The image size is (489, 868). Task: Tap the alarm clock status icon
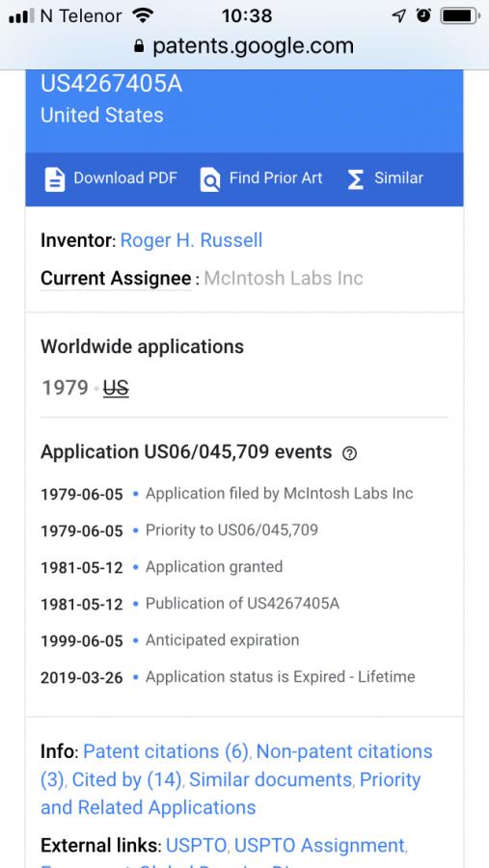(x=423, y=15)
